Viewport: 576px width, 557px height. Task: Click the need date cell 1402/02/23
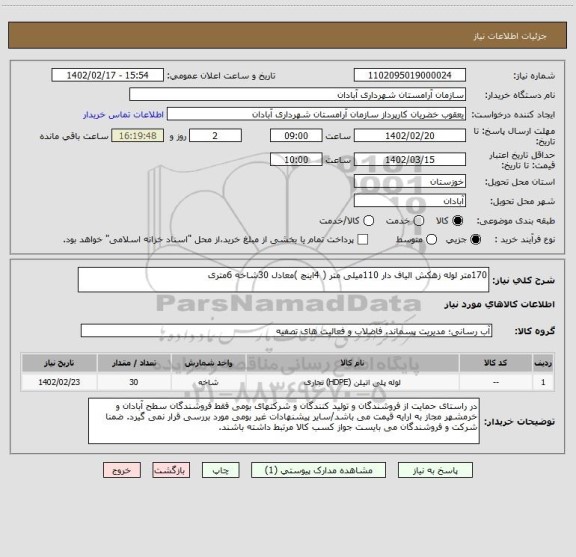pos(59,382)
